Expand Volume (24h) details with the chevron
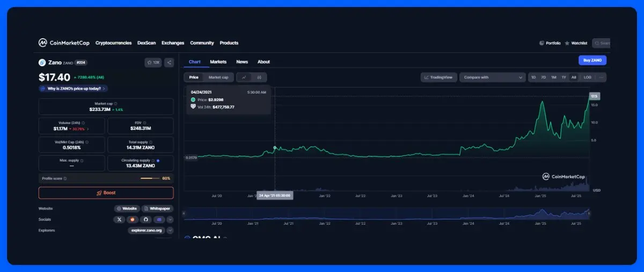The width and height of the screenshot is (644, 272). pos(88,129)
